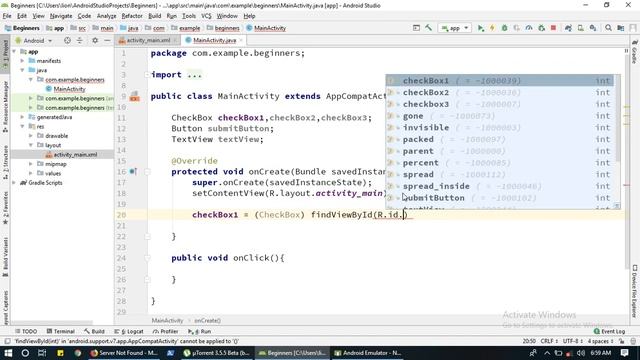Open the Android project view dropdown
640x360 pixels.
tap(34, 40)
